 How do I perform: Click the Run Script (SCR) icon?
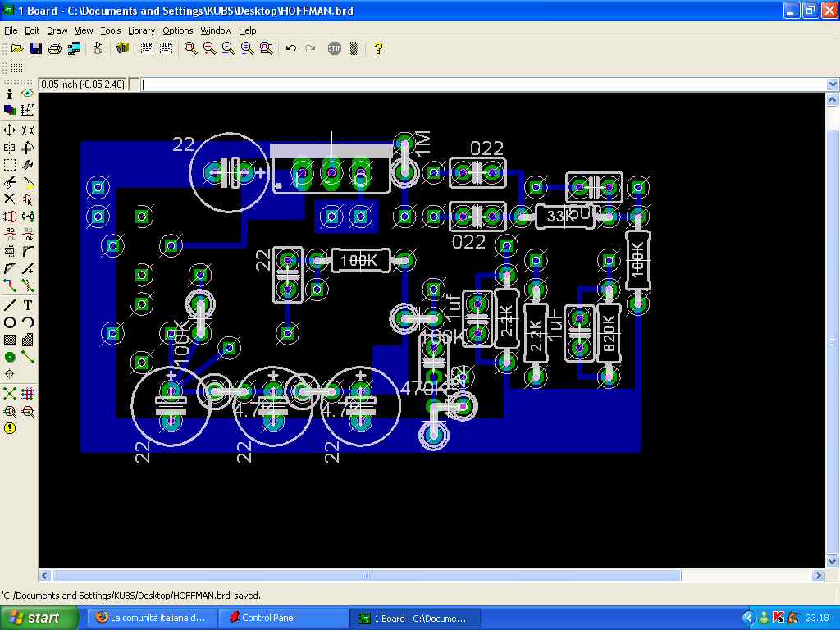click(147, 48)
